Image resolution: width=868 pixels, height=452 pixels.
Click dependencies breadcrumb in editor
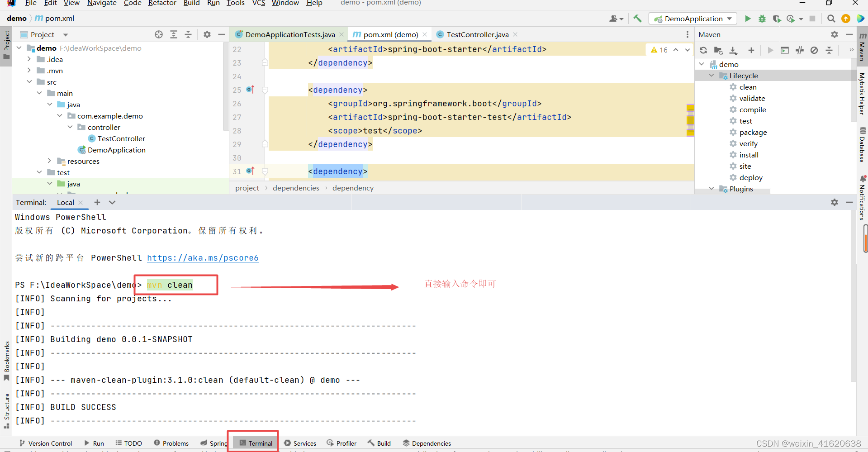coord(296,188)
